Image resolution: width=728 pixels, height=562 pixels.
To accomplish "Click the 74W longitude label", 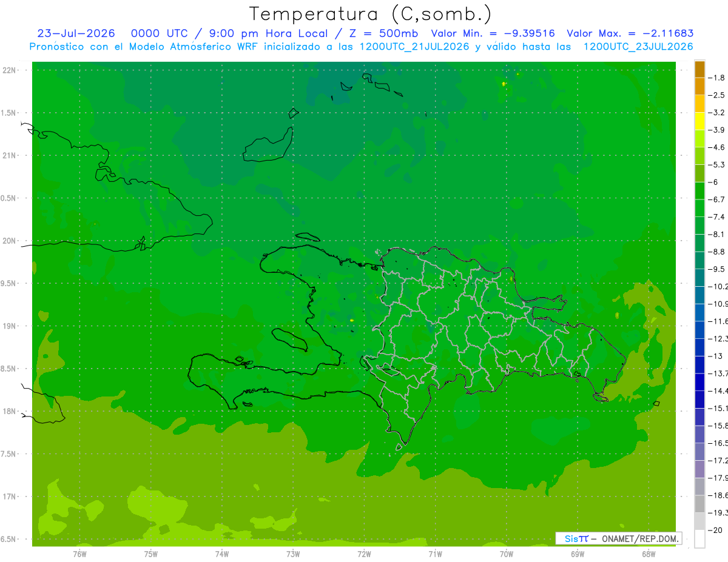I will [222, 554].
